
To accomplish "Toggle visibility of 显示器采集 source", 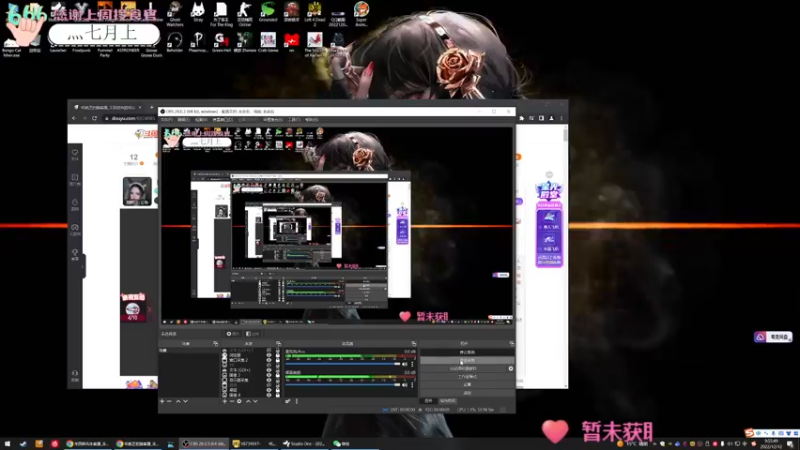I will click(x=269, y=380).
